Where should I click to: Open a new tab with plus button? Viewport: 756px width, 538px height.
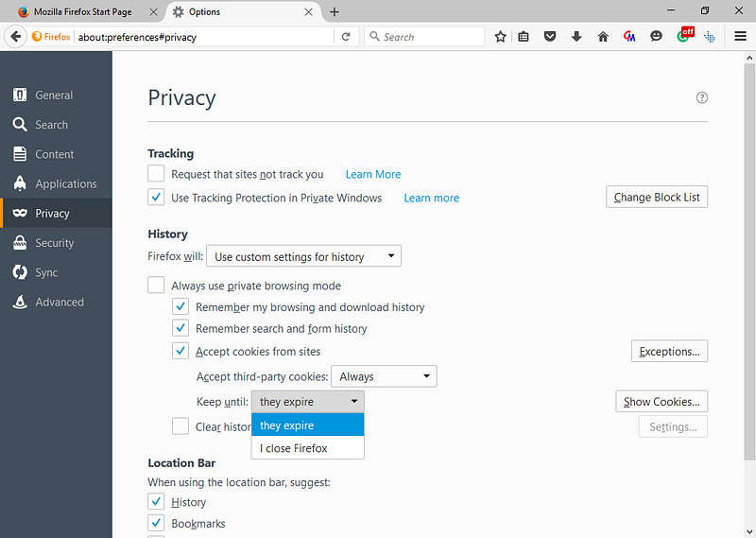coord(335,12)
